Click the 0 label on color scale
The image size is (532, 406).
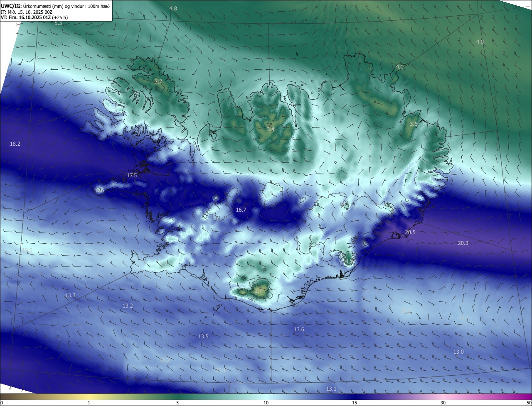tap(2, 403)
